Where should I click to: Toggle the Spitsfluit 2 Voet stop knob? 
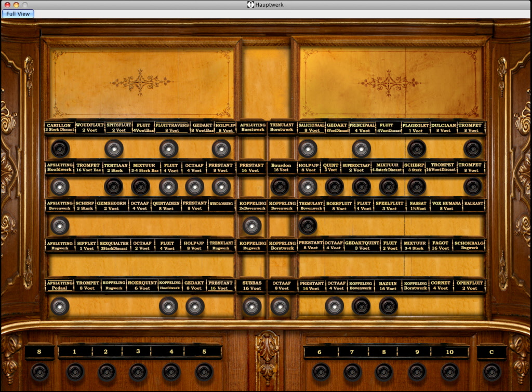114,148
